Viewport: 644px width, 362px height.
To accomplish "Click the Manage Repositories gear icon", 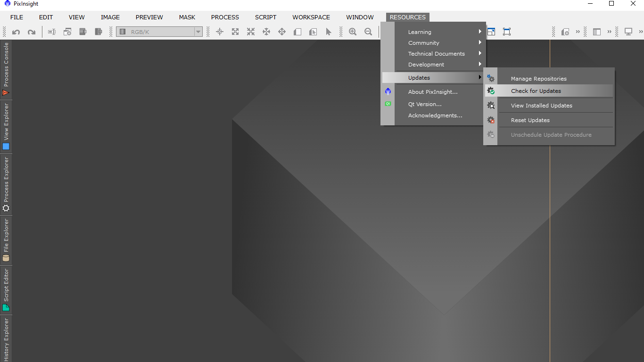I will point(491,79).
